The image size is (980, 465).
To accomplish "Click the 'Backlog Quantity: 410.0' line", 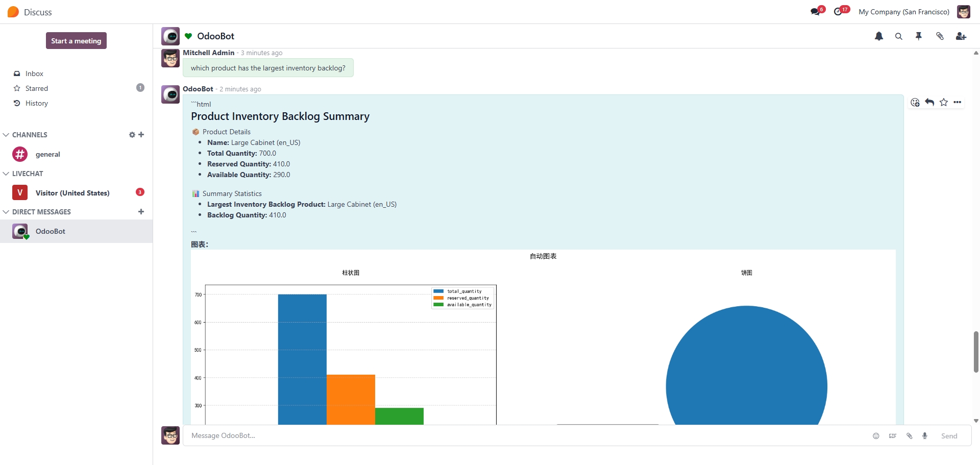I will [x=247, y=215].
